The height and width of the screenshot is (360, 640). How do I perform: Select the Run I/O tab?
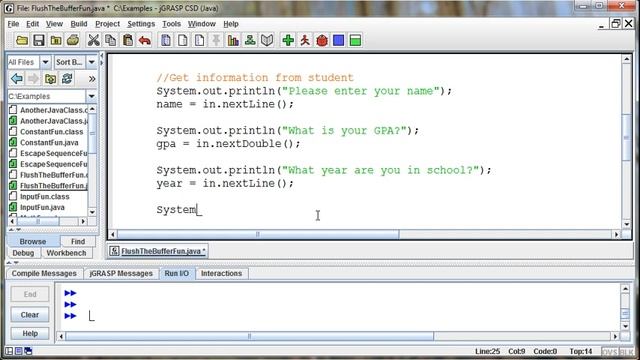tap(177, 273)
